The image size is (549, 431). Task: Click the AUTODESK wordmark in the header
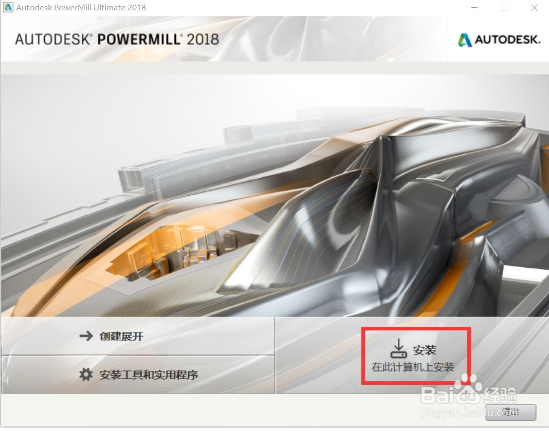click(507, 40)
